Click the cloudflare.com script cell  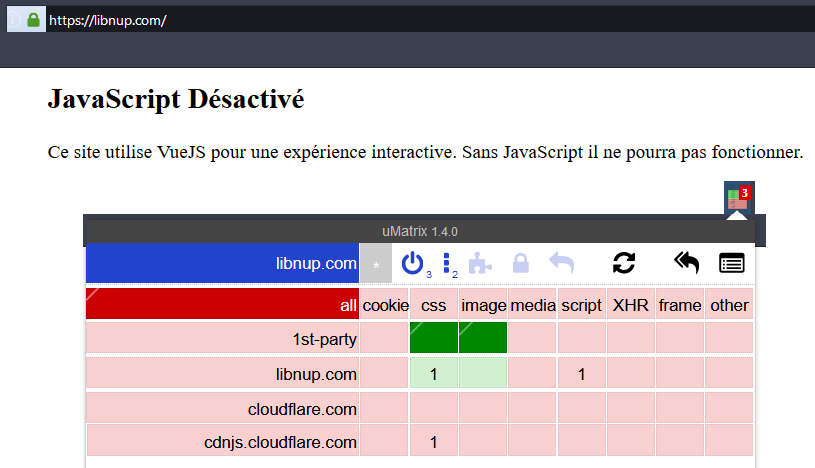coord(582,408)
